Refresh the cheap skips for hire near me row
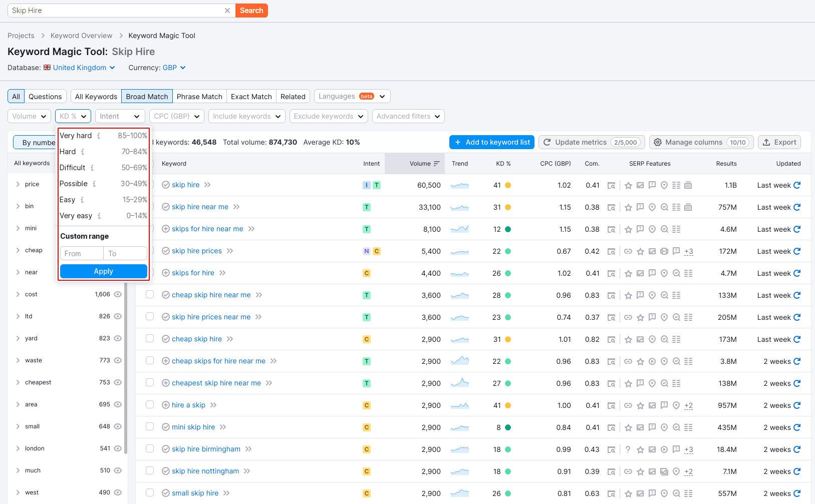The width and height of the screenshot is (815, 504). (x=797, y=361)
